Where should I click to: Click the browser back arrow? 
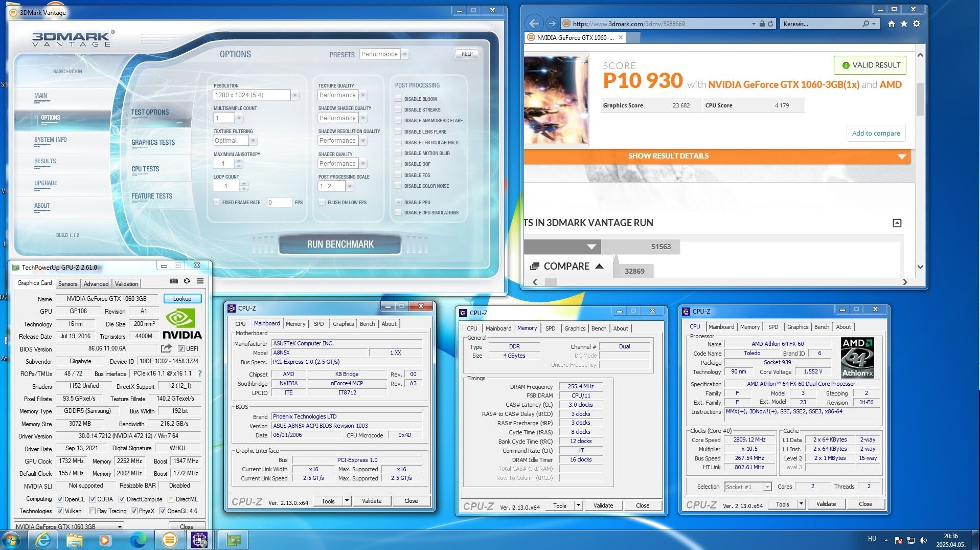pos(534,24)
